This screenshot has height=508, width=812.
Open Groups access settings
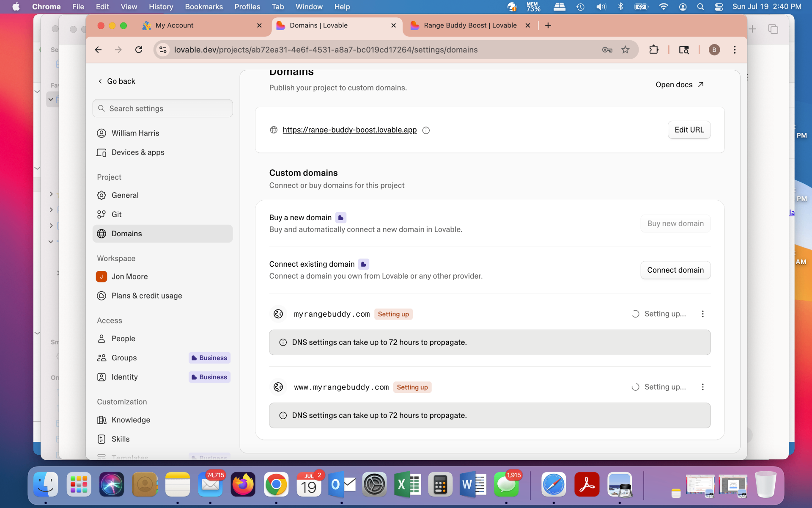point(162,358)
